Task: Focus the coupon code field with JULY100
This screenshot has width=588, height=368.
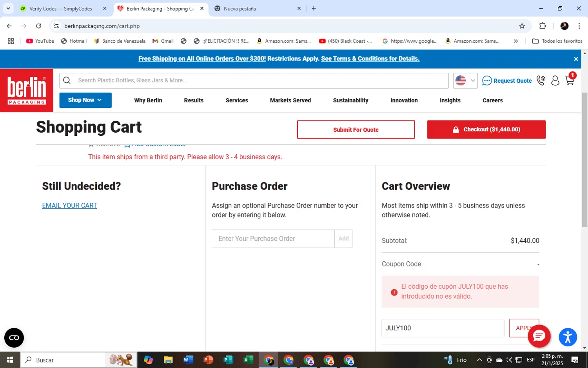Action: click(x=443, y=328)
